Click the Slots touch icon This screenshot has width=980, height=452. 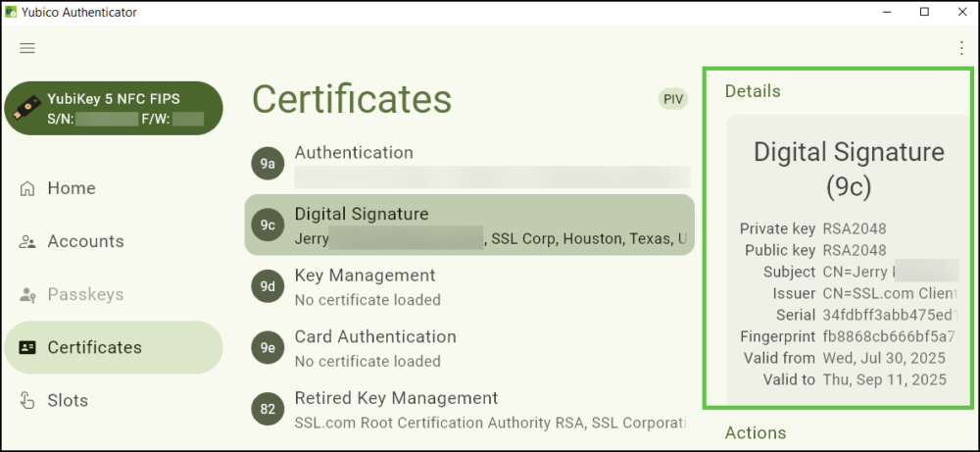[27, 400]
